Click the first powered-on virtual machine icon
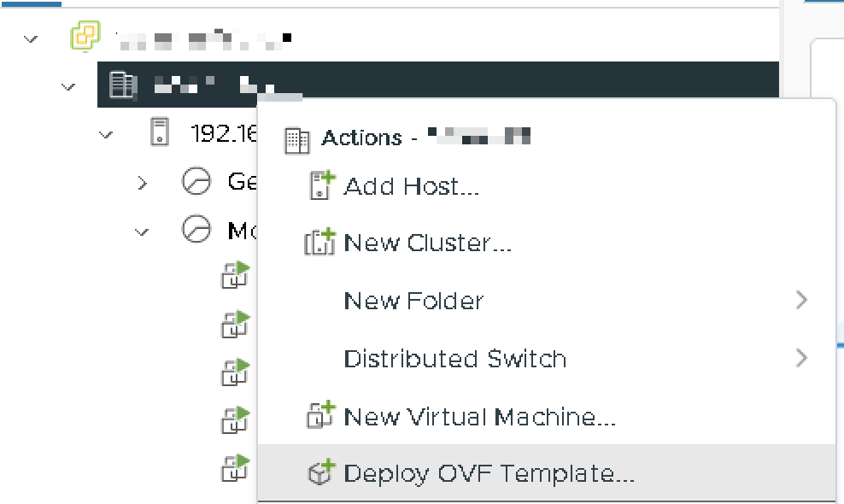 pos(235,275)
